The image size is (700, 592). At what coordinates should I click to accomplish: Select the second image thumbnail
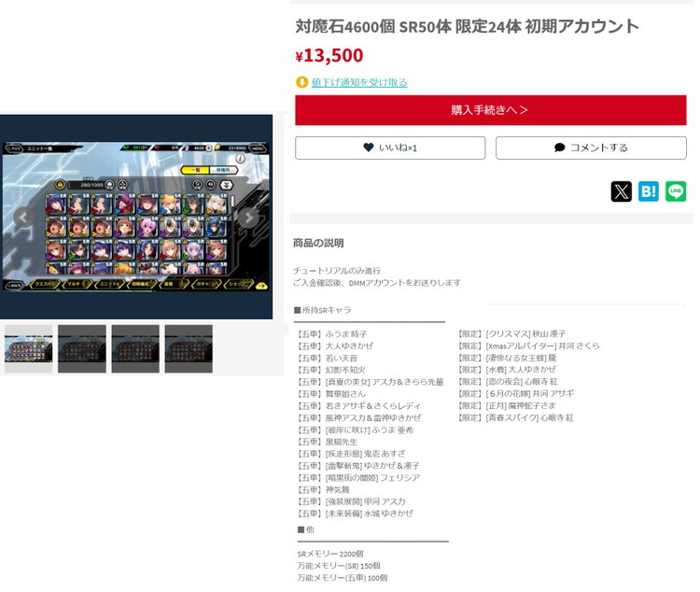pyautogui.click(x=82, y=348)
